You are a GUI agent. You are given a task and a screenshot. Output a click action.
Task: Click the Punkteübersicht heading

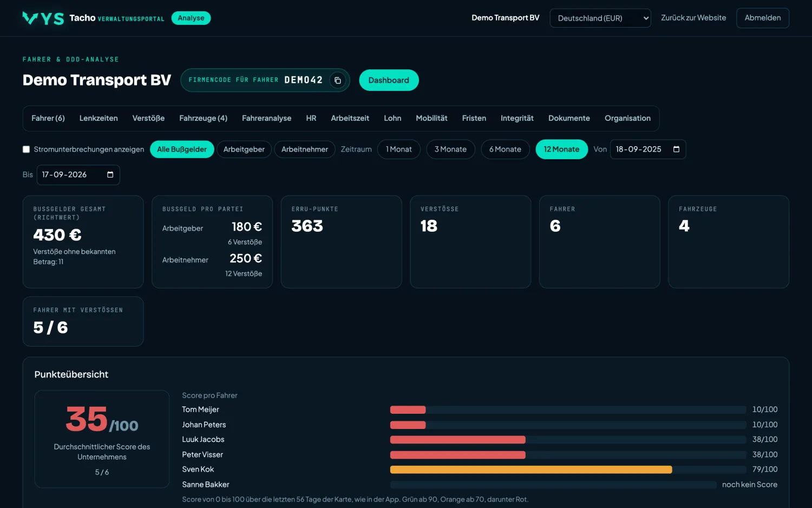click(x=71, y=375)
